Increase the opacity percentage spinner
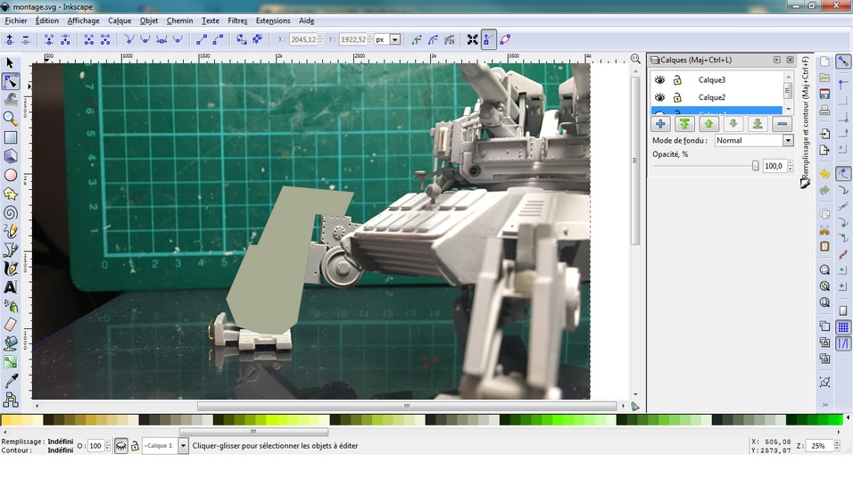Image resolution: width=853 pixels, height=504 pixels. pyautogui.click(x=791, y=163)
